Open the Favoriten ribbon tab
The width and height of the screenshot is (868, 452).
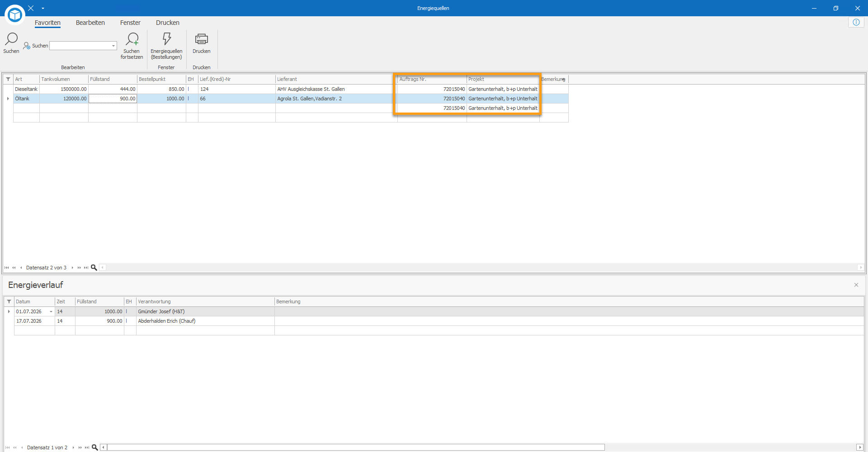47,23
